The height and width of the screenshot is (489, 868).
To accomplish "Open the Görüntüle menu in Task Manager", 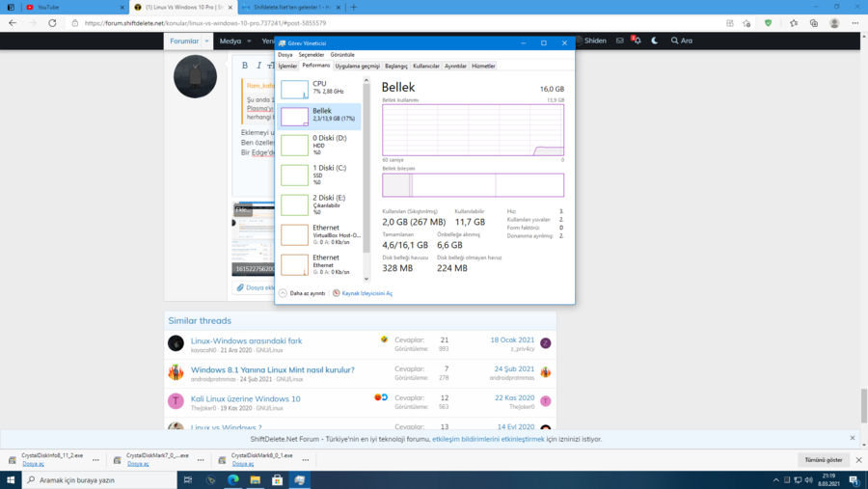I will click(342, 55).
